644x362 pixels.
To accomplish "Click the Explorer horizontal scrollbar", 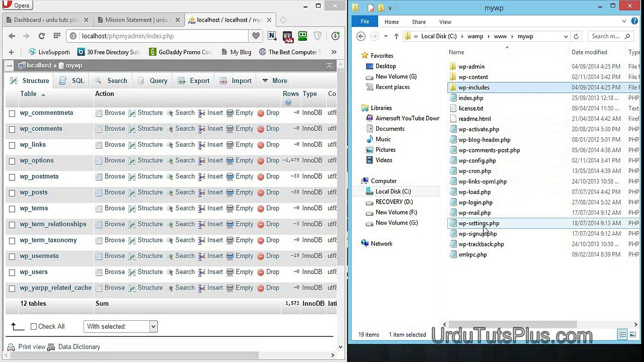I will (512, 324).
